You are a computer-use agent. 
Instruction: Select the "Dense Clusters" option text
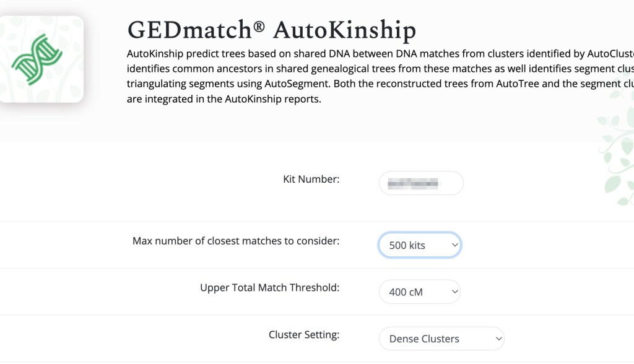[x=424, y=339]
